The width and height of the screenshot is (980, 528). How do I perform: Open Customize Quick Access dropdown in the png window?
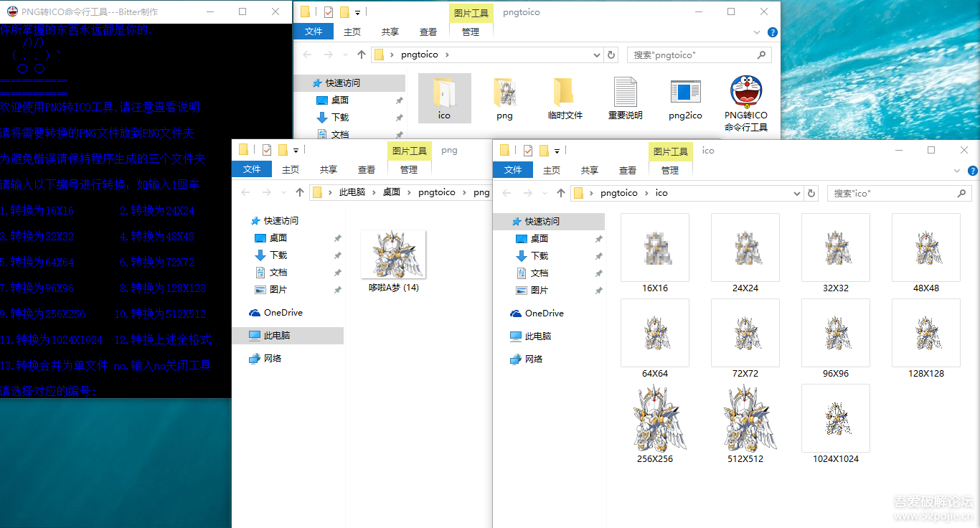(x=296, y=150)
